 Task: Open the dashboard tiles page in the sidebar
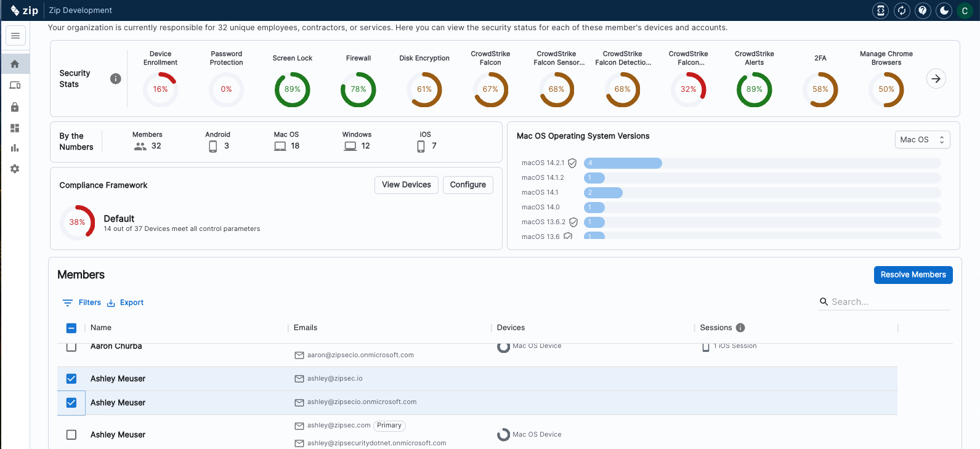click(15, 128)
